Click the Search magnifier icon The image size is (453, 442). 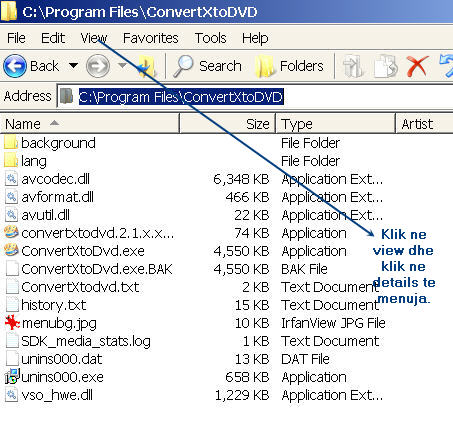pos(183,66)
